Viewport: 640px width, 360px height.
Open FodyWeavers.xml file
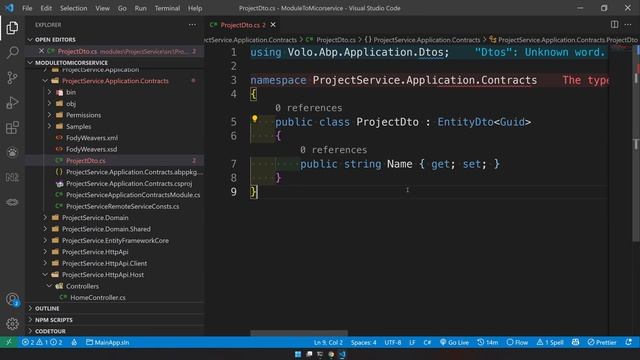(x=115, y=138)
